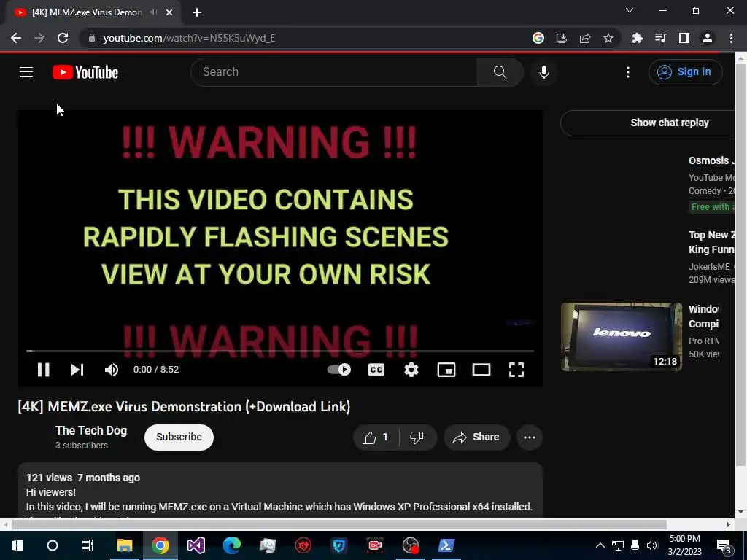Image resolution: width=747 pixels, height=560 pixels.
Task: Open notification center icon
Action: click(724, 546)
